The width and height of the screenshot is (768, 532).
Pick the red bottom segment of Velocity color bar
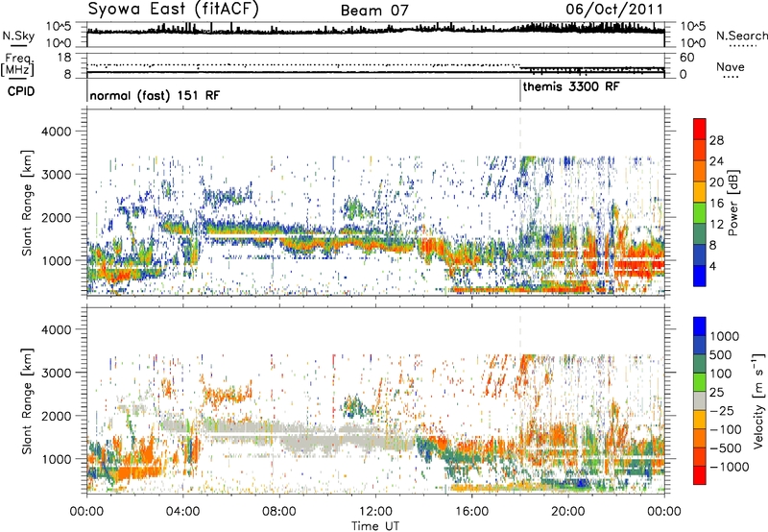click(700, 475)
